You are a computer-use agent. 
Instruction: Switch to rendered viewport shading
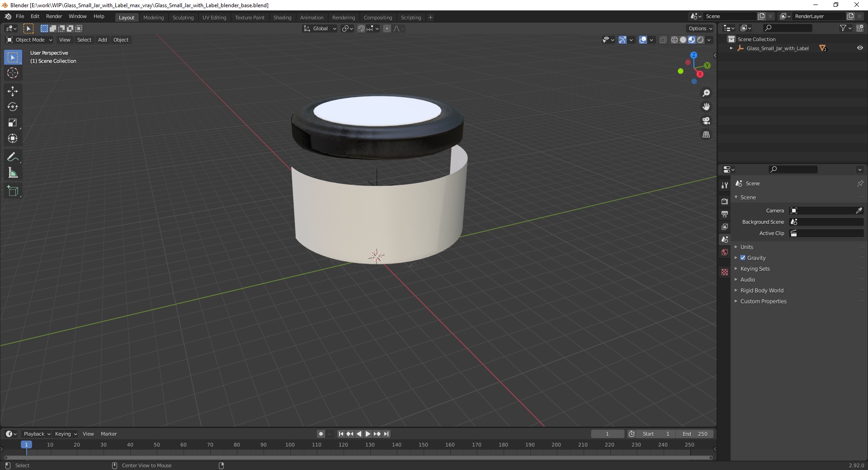point(700,40)
